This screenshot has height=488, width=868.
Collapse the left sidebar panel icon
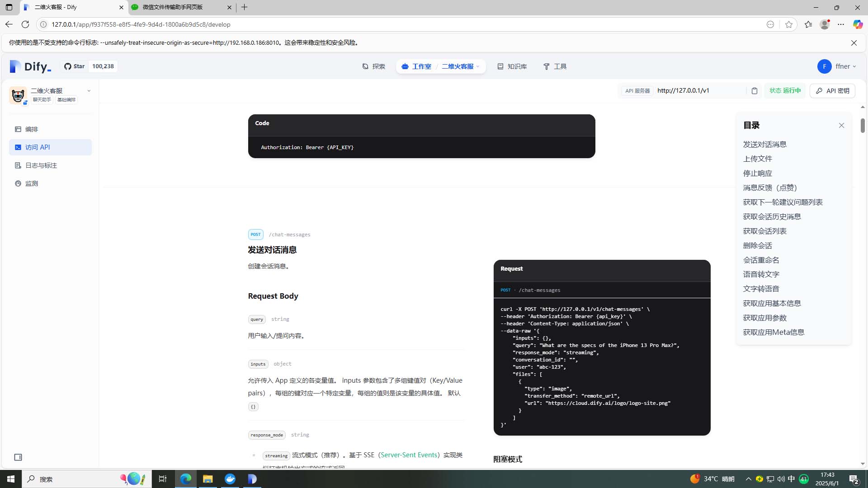point(18,457)
